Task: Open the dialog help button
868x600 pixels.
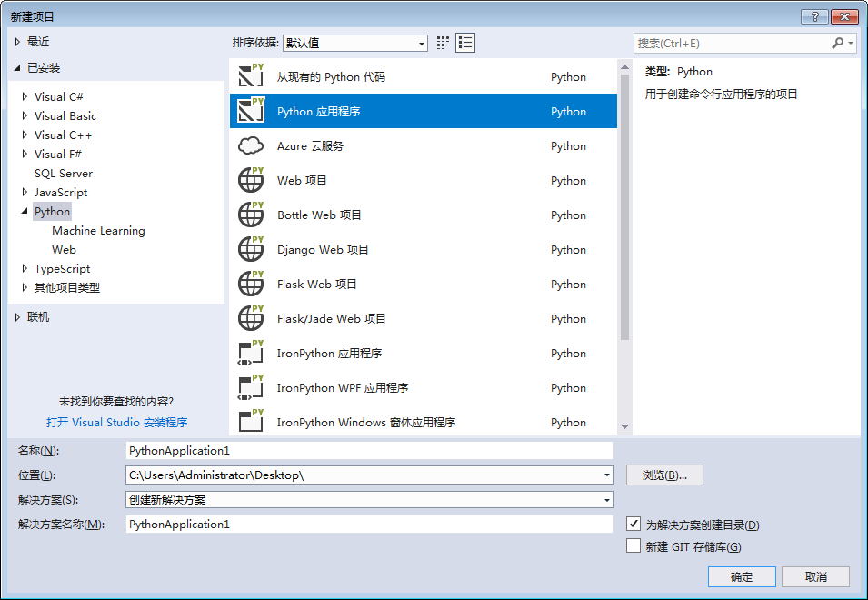Action: 815,16
